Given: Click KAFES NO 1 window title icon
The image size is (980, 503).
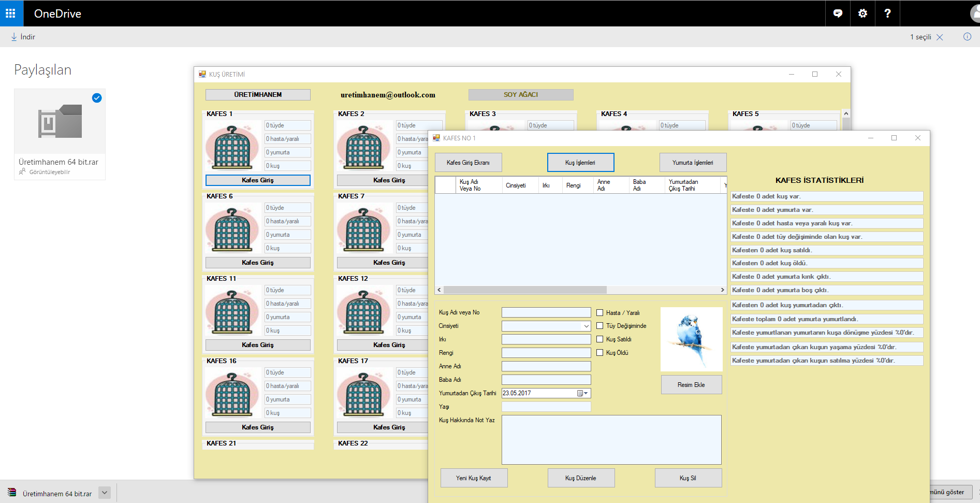Looking at the screenshot, I should pos(436,138).
